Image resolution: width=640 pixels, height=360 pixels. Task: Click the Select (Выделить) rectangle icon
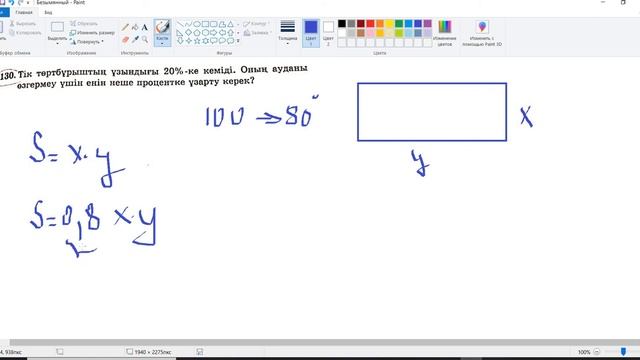pyautogui.click(x=57, y=27)
